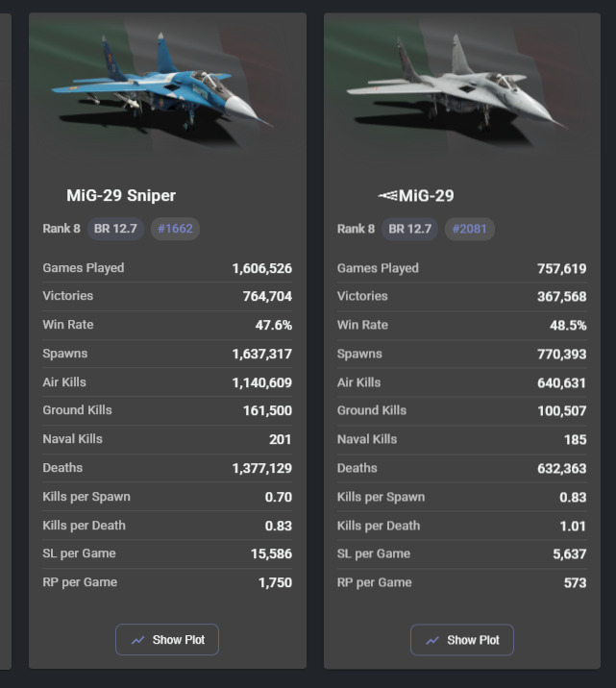Select the Air Kills value 1,140,609

pos(261,382)
